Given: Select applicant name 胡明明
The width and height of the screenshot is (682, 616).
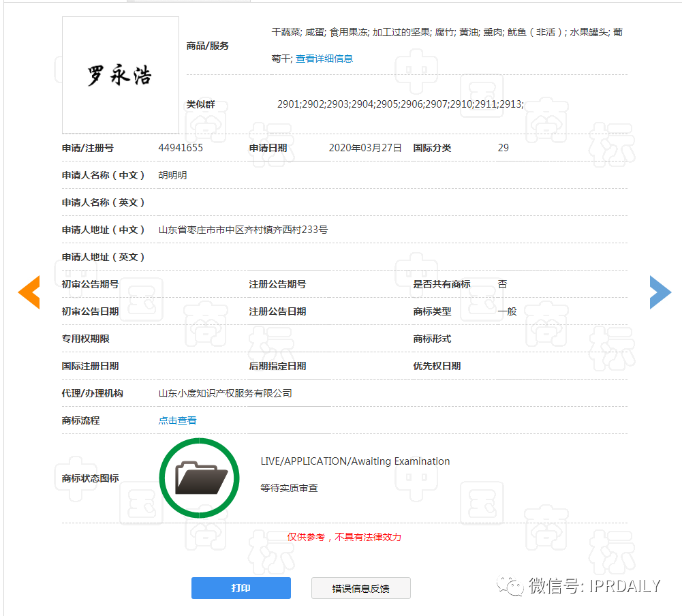Looking at the screenshot, I should [172, 175].
